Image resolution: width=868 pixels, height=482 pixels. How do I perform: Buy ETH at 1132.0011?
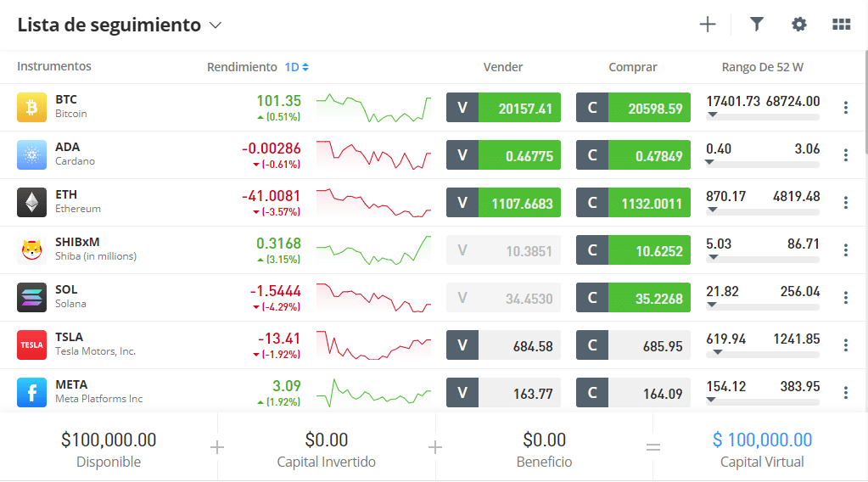click(633, 203)
